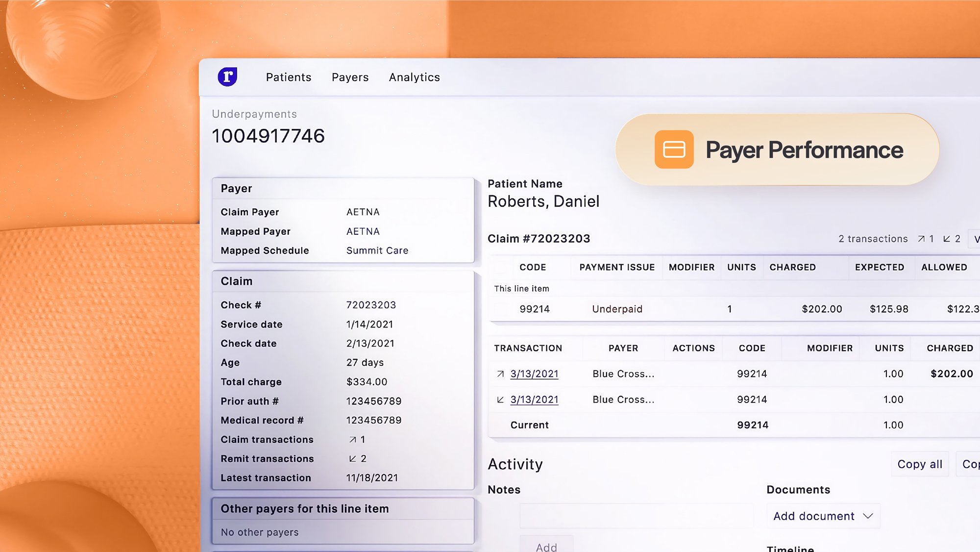
Task: Open the first 3/13/2021 transaction link
Action: coord(534,374)
